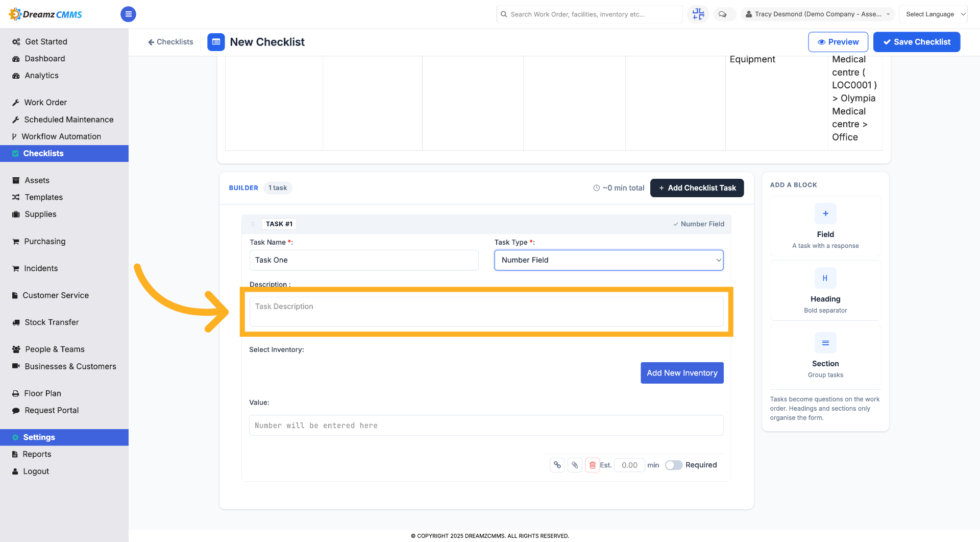Open Settings in the sidebar

pos(64,437)
